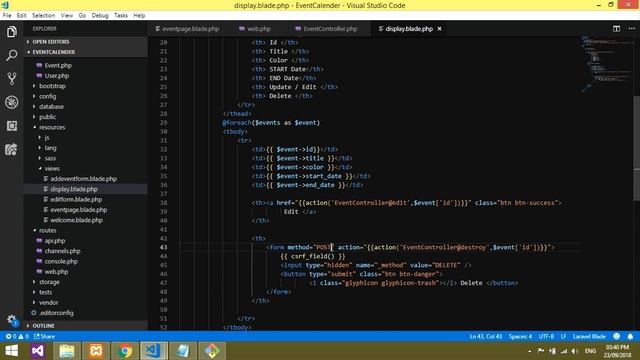Image resolution: width=640 pixels, height=360 pixels.
Task: Open the Debug view icon
Action: (x=11, y=102)
